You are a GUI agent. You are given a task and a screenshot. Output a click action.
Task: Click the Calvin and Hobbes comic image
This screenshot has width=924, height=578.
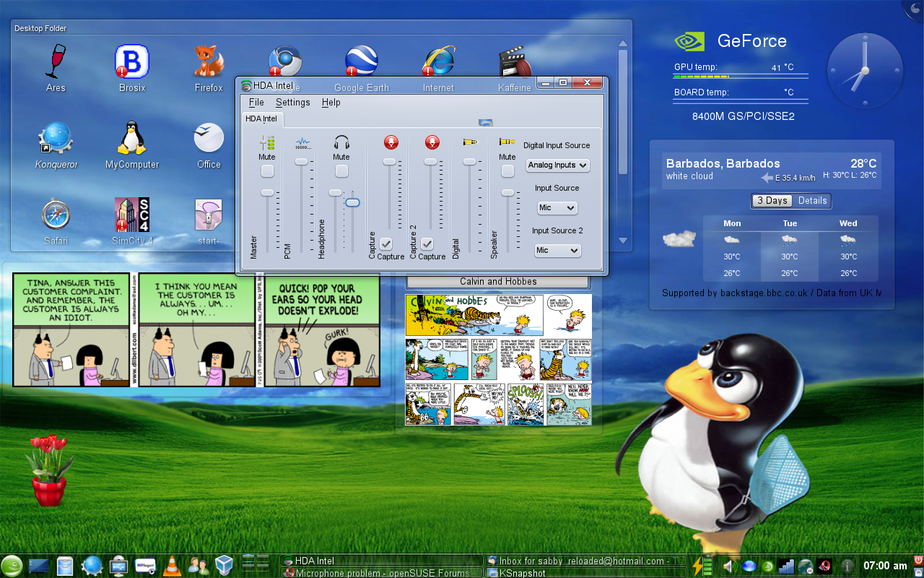pos(498,359)
